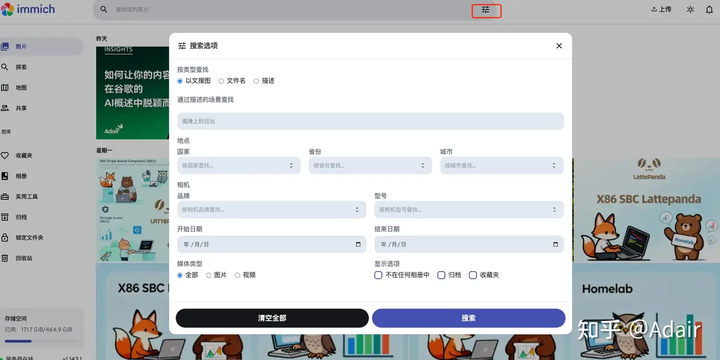Click the 海滩上的日出 scene description field
The height and width of the screenshot is (360, 720).
371,121
